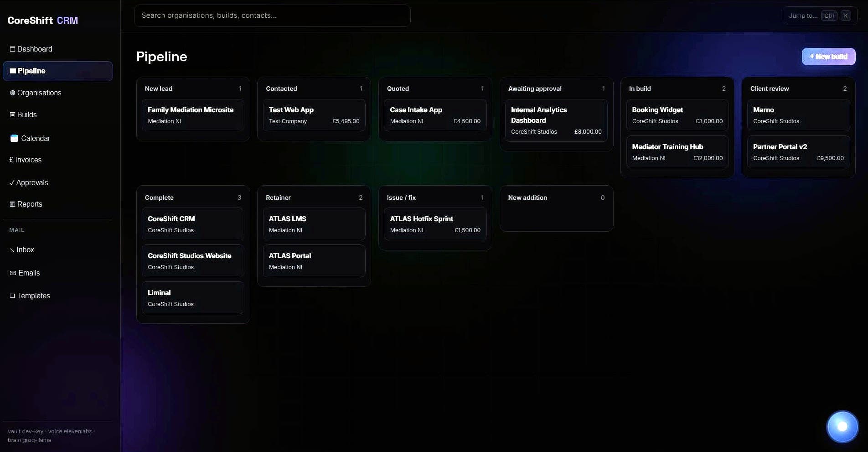Click the Inbox icon in sidebar

click(x=12, y=250)
